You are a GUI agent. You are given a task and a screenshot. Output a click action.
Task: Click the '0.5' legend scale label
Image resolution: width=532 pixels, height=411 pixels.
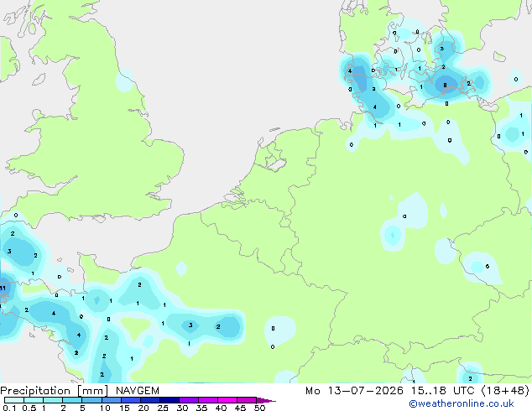click(x=29, y=408)
